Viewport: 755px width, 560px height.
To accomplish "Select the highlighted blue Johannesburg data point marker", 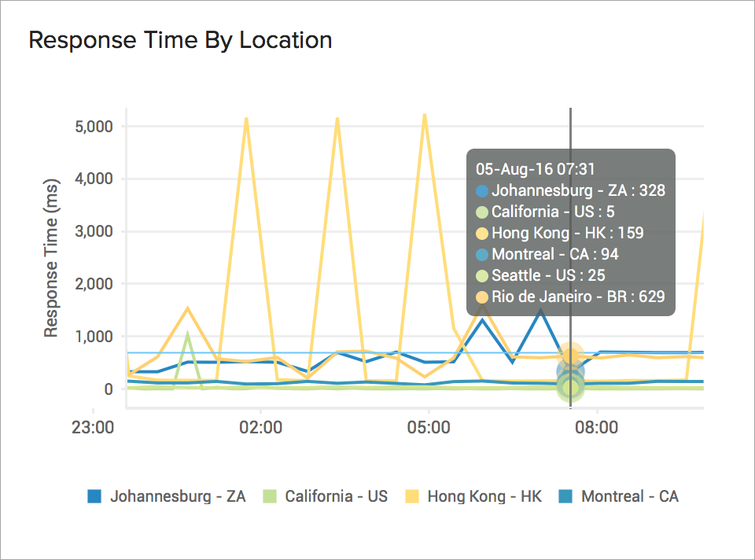I will (x=570, y=370).
